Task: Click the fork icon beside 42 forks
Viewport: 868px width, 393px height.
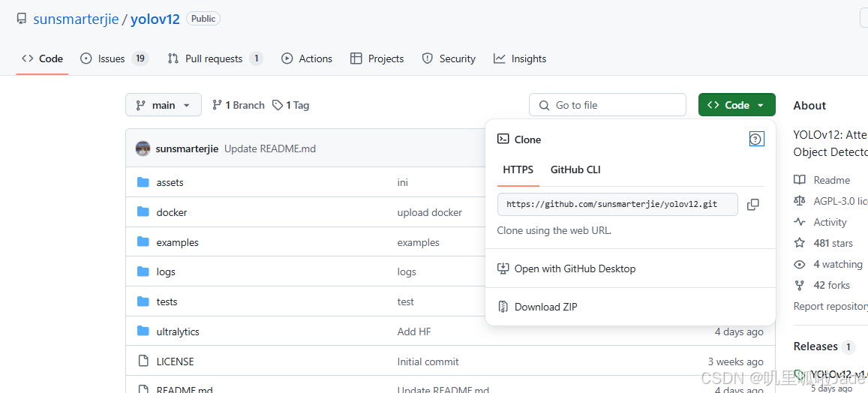Action: coord(800,285)
